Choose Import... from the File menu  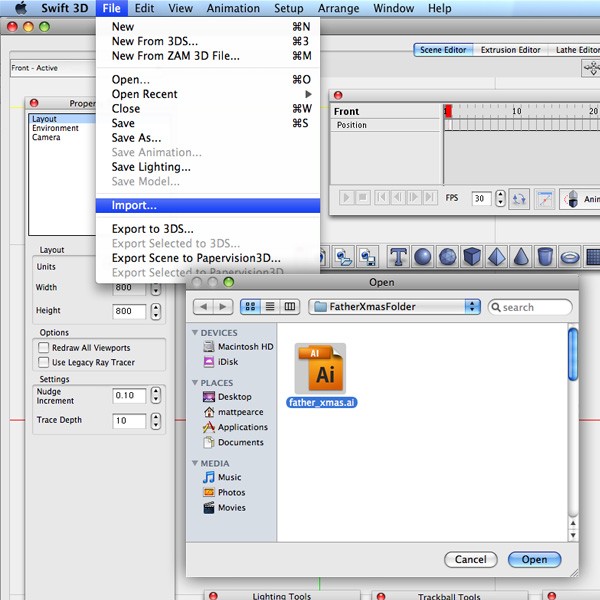click(x=134, y=205)
